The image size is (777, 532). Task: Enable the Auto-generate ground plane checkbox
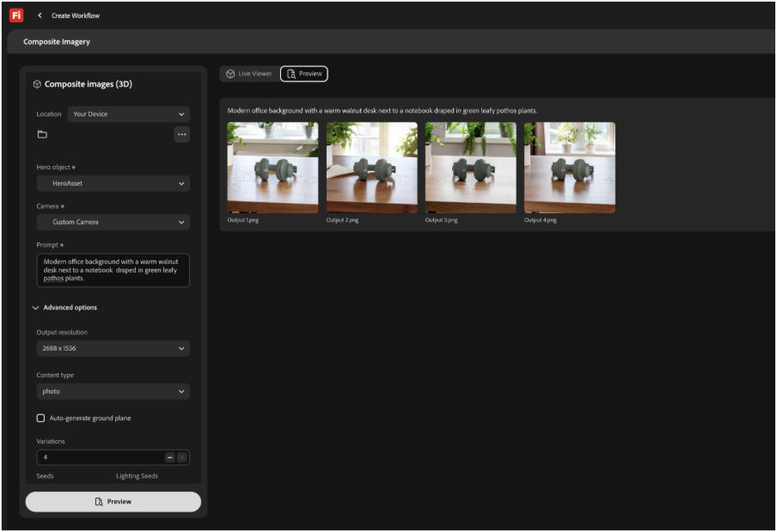click(x=40, y=418)
